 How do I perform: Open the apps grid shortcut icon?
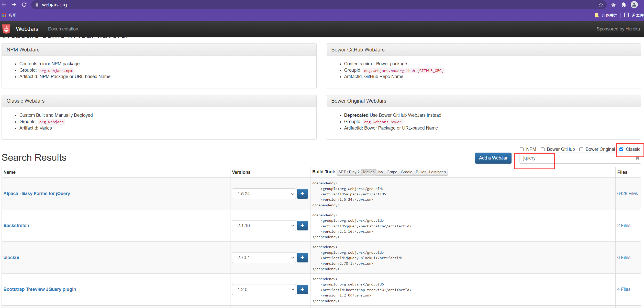4,15
